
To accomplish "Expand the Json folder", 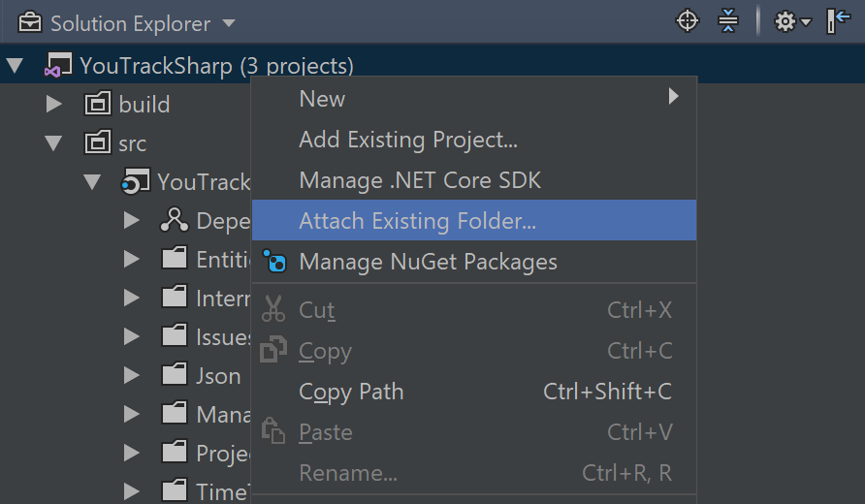I will tap(131, 375).
